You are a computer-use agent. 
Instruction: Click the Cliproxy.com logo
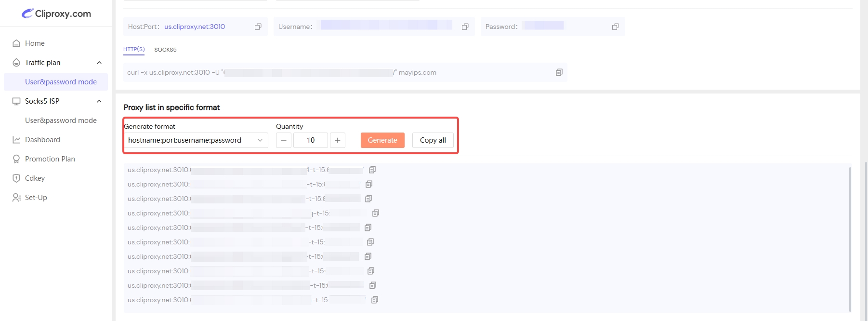(x=56, y=13)
